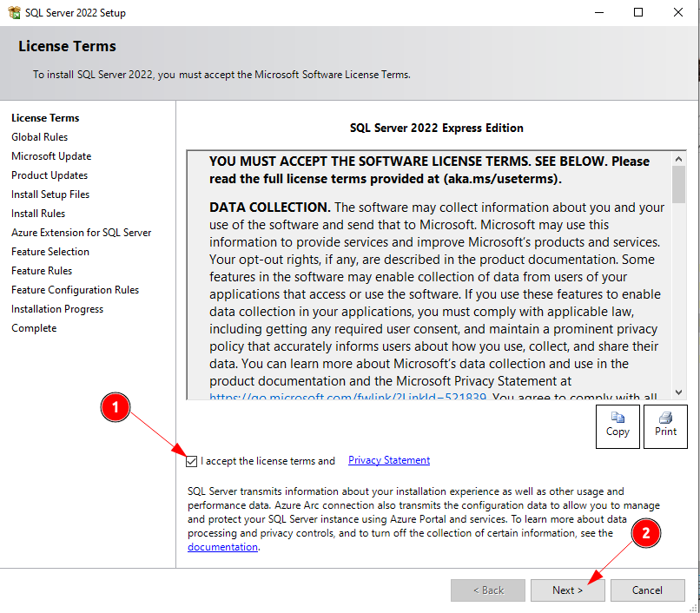Cancel the SQL Server setup
This screenshot has width=700, height=613.
point(647,590)
